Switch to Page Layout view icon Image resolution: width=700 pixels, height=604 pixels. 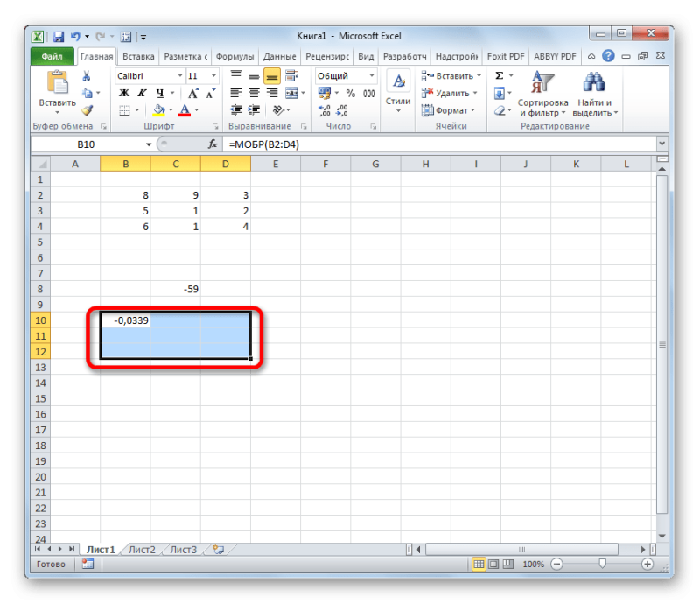click(x=493, y=565)
